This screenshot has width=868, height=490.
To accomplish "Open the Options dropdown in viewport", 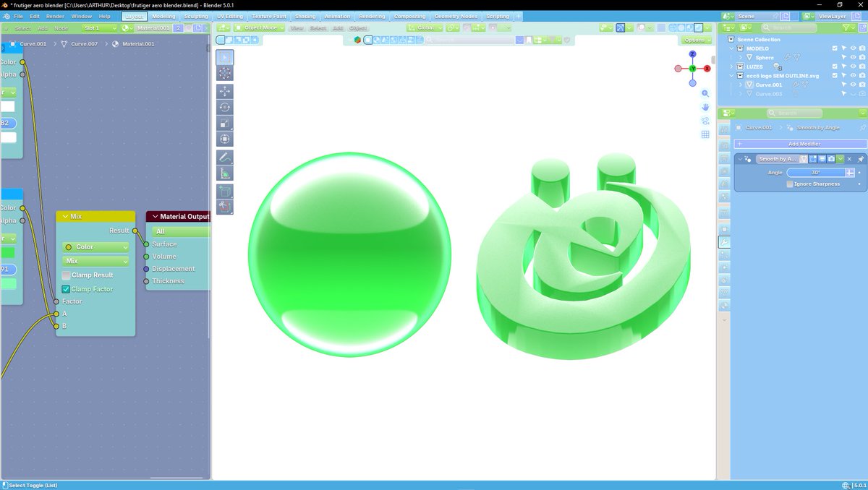I will tap(696, 40).
